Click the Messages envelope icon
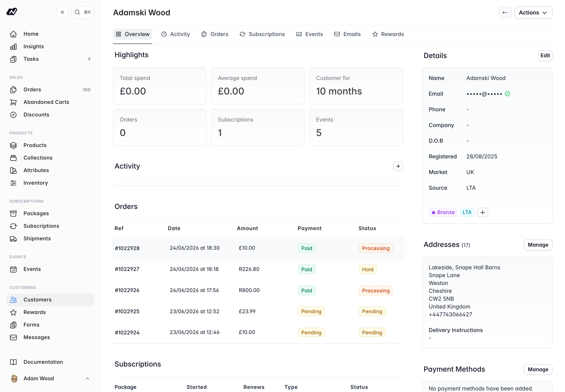Image resolution: width=565 pixels, height=392 pixels. tap(13, 338)
